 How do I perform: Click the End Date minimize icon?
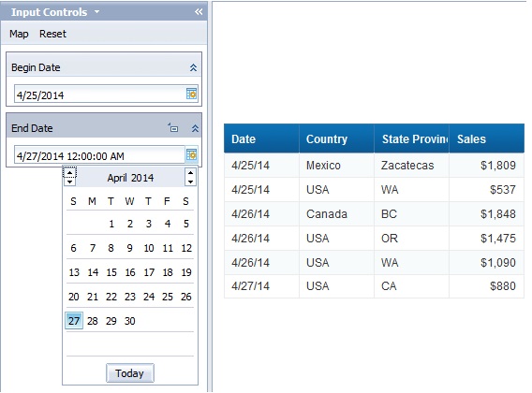(x=173, y=128)
